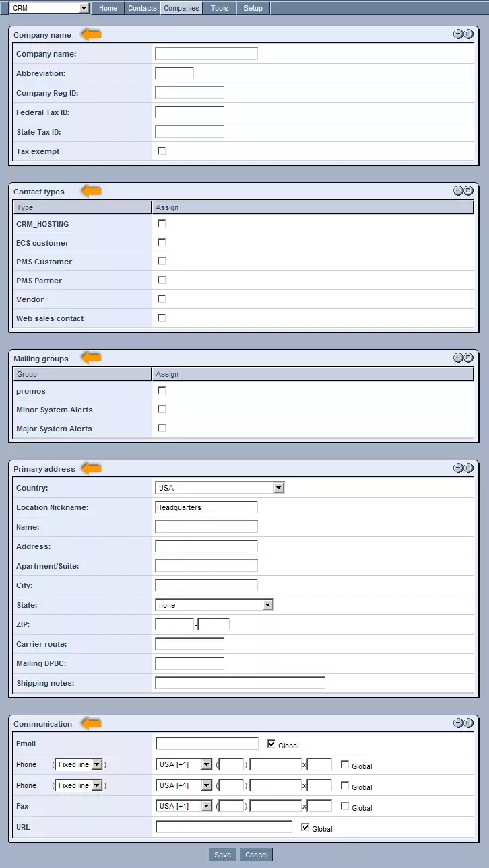The height and width of the screenshot is (868, 489).
Task: Click the Abbreviation input field
Action: (x=174, y=73)
